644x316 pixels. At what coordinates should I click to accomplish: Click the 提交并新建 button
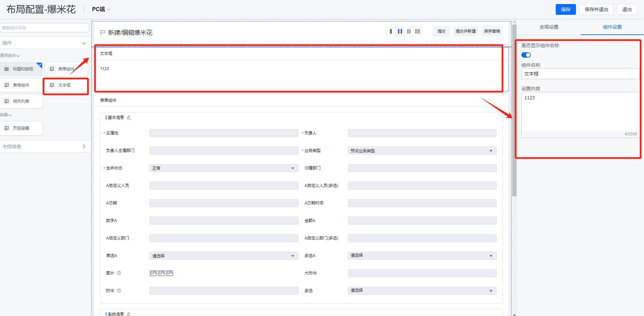(x=465, y=31)
